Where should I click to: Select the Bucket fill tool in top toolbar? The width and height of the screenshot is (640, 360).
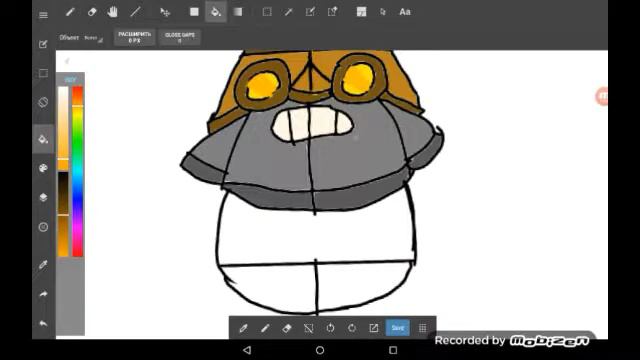(x=216, y=12)
